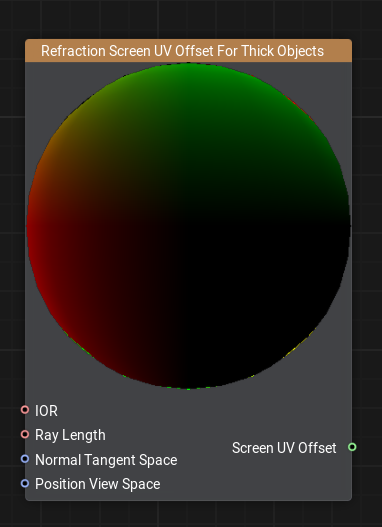Click the IOR label text
382x527 pixels.
point(46,411)
